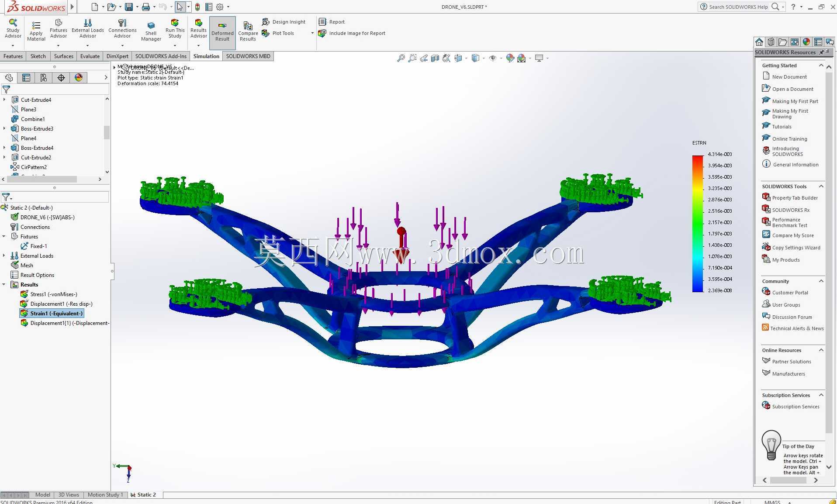
Task: Click the New document icon
Action: [x=95, y=7]
